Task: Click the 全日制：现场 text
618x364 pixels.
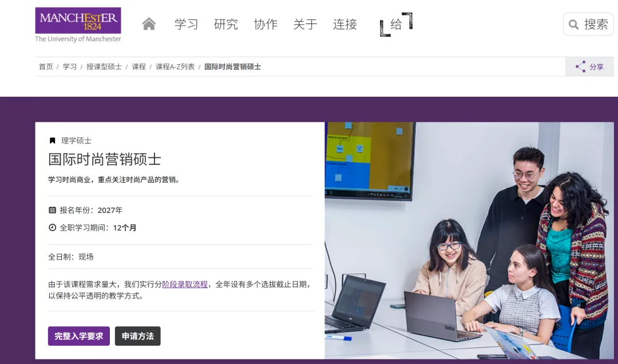Action: (71, 257)
